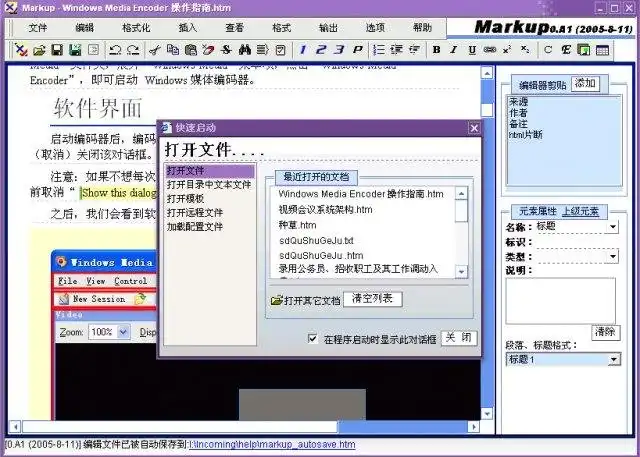Apply superscript formatting
Image resolution: width=640 pixels, height=457 pixels.
tap(507, 50)
